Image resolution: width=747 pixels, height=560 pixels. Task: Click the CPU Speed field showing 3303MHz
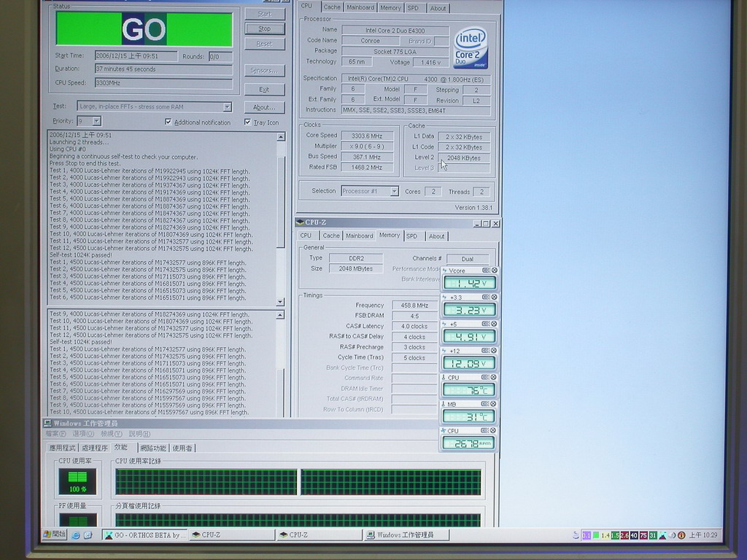163,83
